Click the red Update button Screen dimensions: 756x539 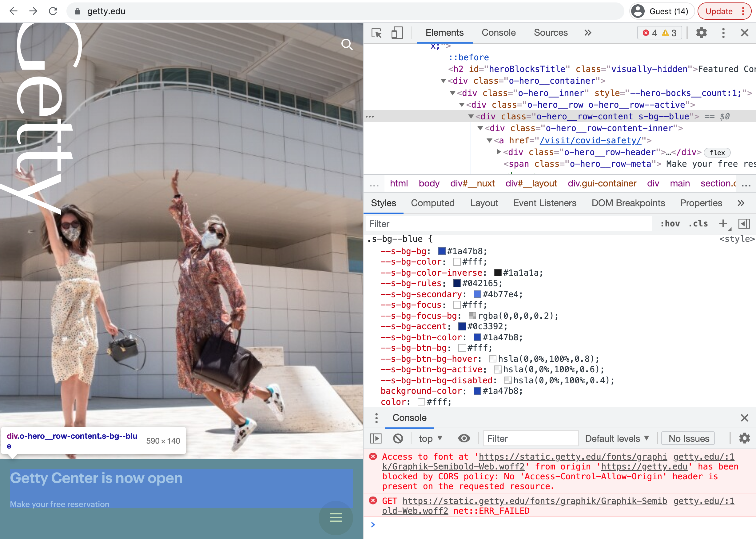(719, 11)
